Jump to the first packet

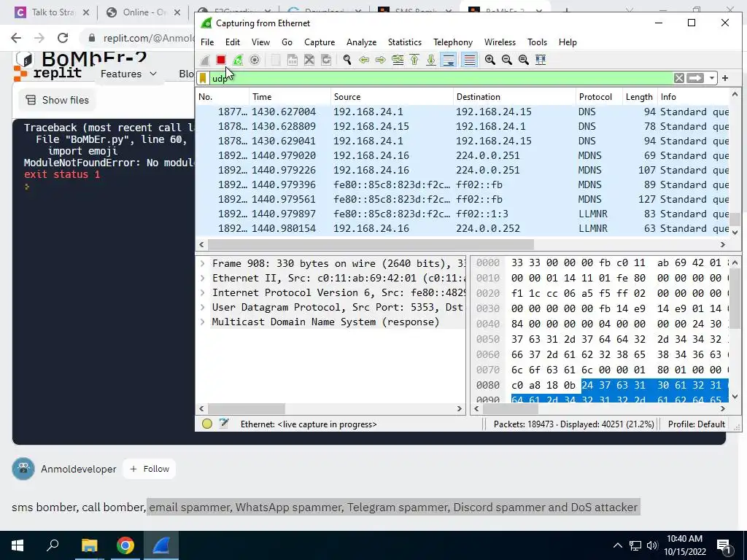click(414, 60)
